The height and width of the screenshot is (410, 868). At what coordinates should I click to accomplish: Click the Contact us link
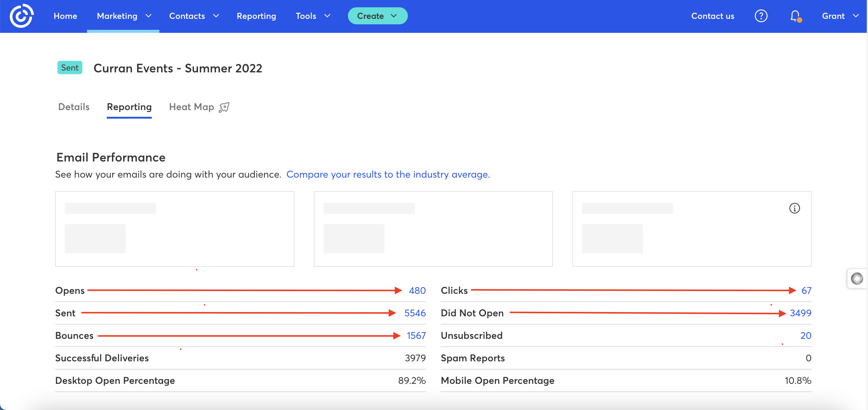pos(713,16)
